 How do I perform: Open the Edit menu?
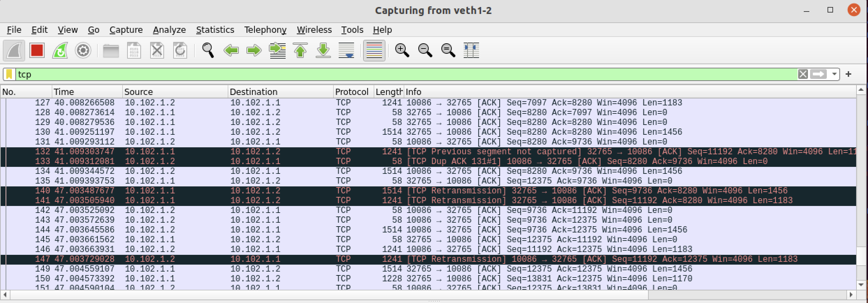pyautogui.click(x=39, y=30)
